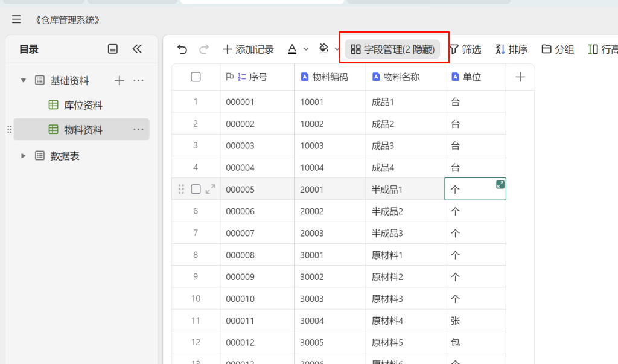This screenshot has width=618, height=364.
Task: Click the undo arrow in toolbar
Action: coord(182,49)
